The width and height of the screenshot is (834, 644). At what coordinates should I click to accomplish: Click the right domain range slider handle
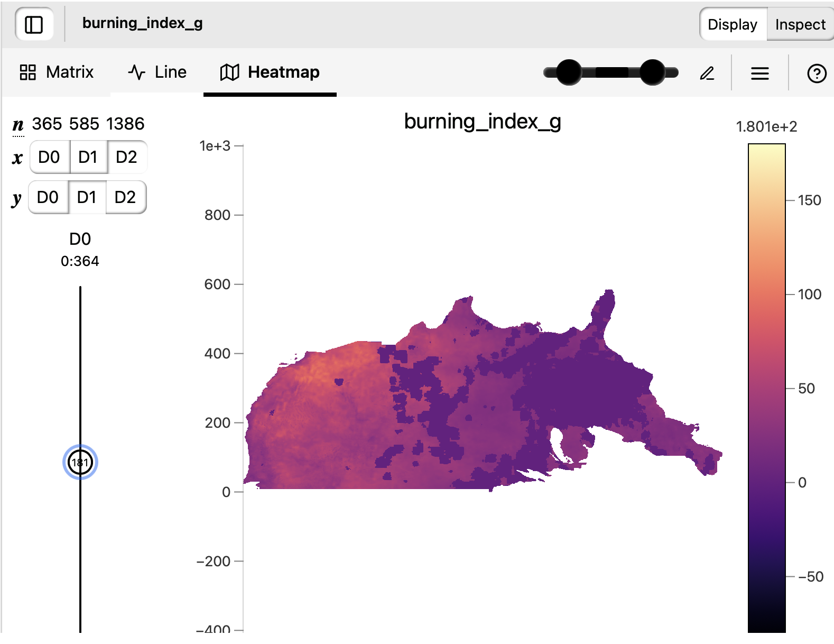point(652,72)
